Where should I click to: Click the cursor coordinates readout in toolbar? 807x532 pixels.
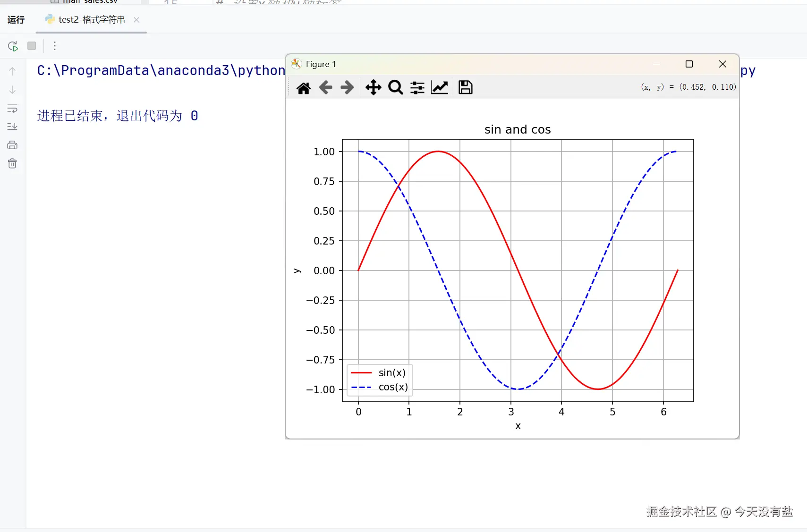click(x=688, y=87)
